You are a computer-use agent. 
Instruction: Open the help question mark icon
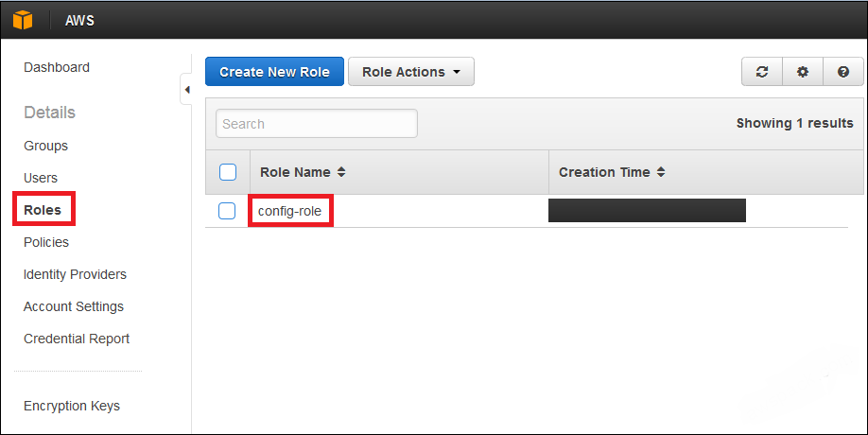click(x=843, y=72)
